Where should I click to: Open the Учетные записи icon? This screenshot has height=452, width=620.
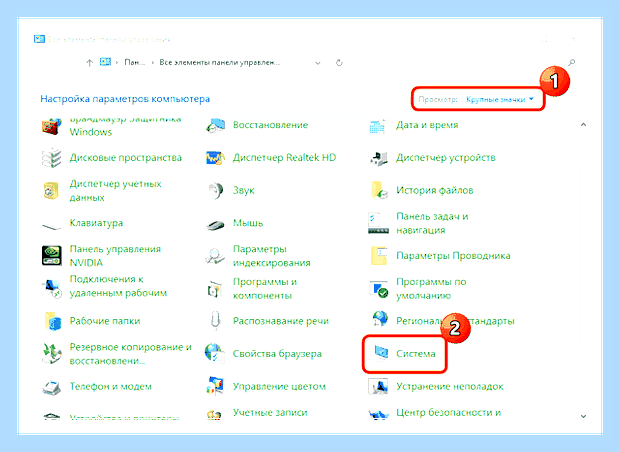[214, 414]
